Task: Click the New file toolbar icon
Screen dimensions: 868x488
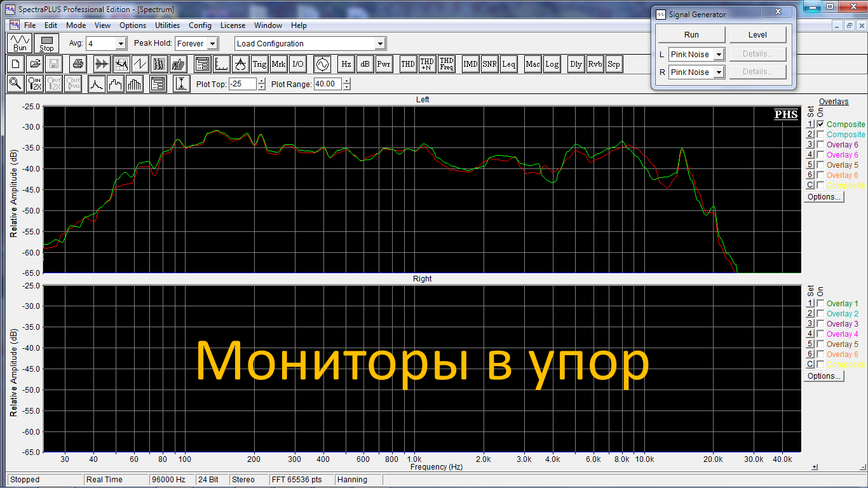Action: (16, 64)
